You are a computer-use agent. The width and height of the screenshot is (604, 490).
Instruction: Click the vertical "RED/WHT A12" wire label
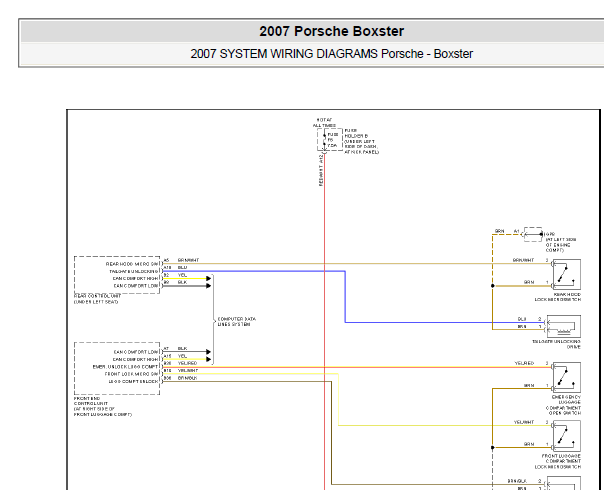[321, 170]
